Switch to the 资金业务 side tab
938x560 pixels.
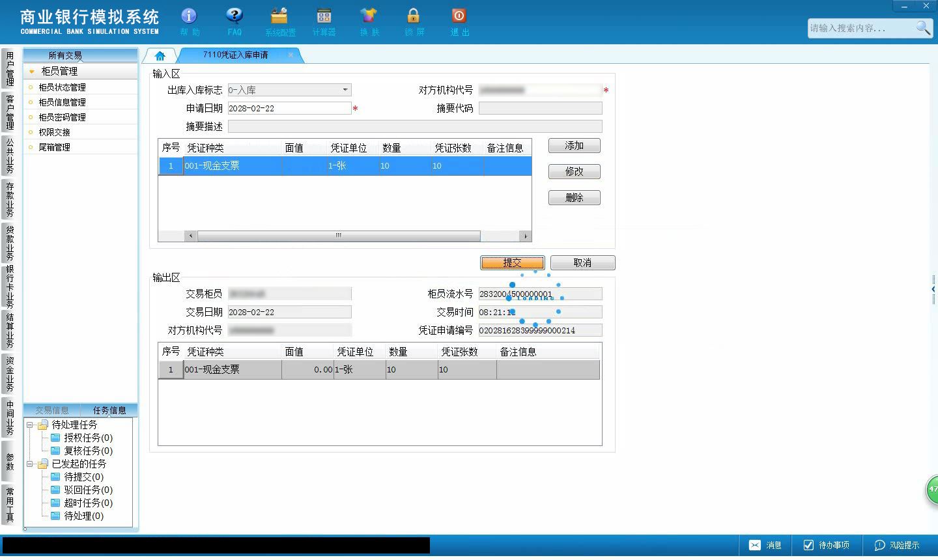tap(10, 374)
